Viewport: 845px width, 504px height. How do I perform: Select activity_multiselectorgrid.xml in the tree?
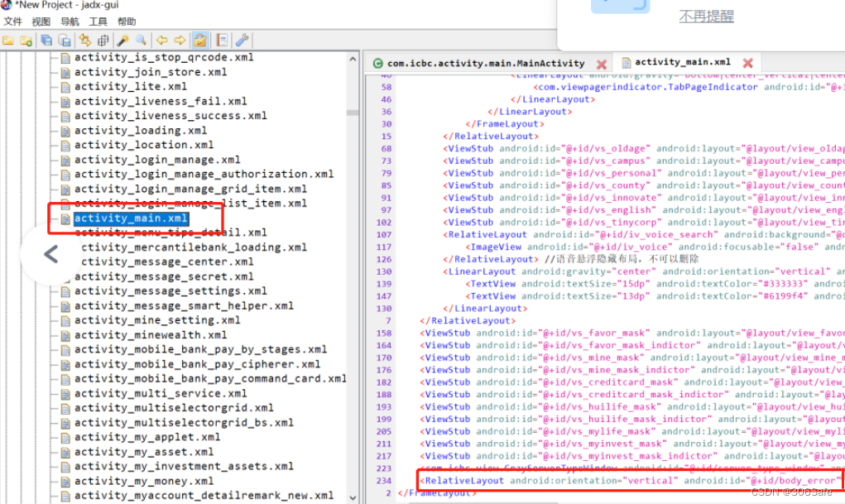(x=174, y=408)
